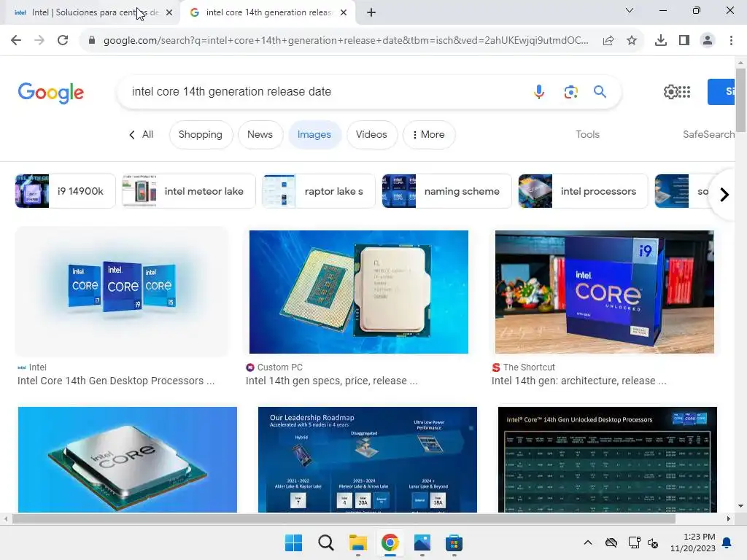Select the raptor lake s chip
Image resolution: width=747 pixels, height=560 pixels.
tap(319, 192)
